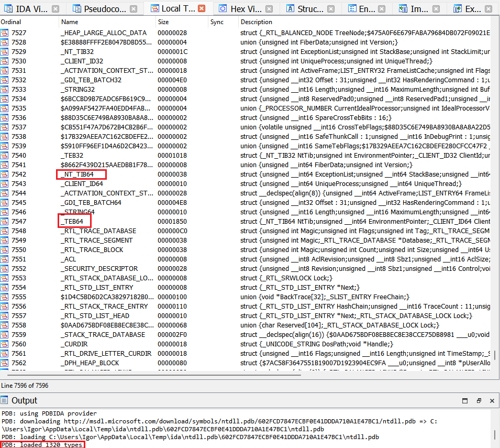Click the maximize icon on the Output panel

pos(464,400)
